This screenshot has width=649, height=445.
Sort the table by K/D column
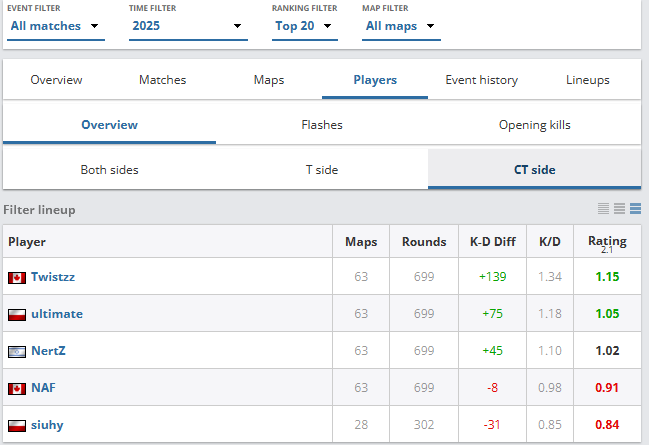coord(550,242)
